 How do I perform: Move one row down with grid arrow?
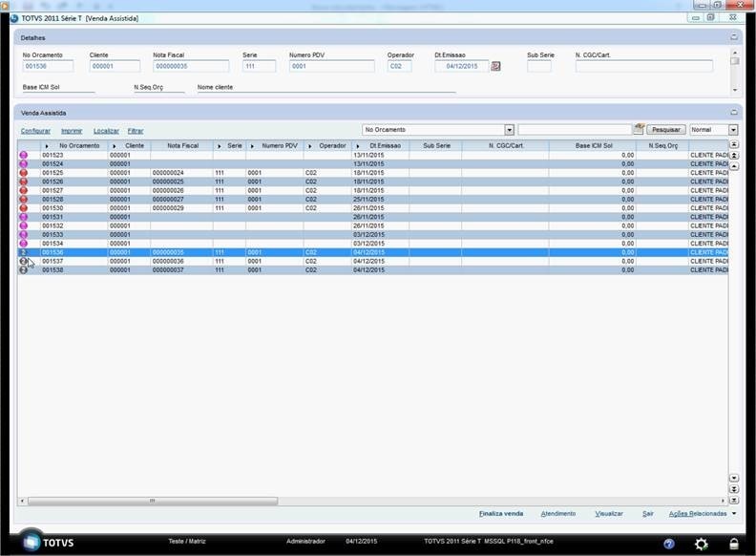tap(734, 478)
